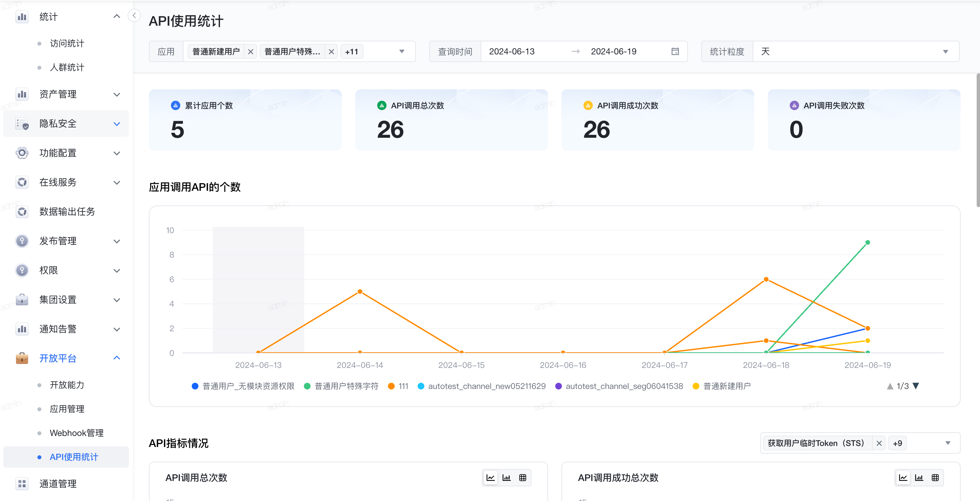Expand the 资产管理 menu section
Image resolution: width=980 pixels, height=501 pixels.
coord(117,94)
